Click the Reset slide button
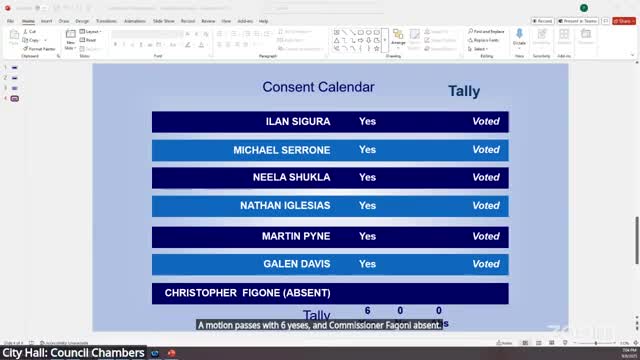 coord(88,40)
